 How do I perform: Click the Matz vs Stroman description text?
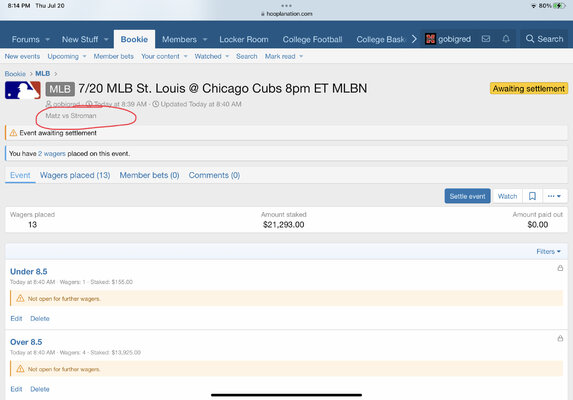[71, 116]
